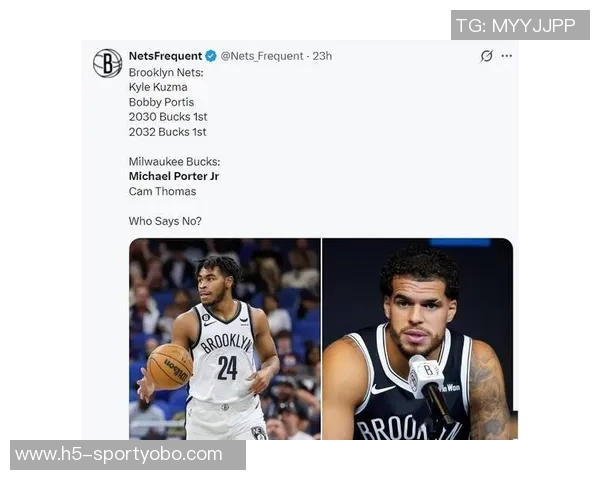Click the Milwaukee Bucks: heading line
Image resolution: width=600 pixels, height=480 pixels.
pos(174,162)
